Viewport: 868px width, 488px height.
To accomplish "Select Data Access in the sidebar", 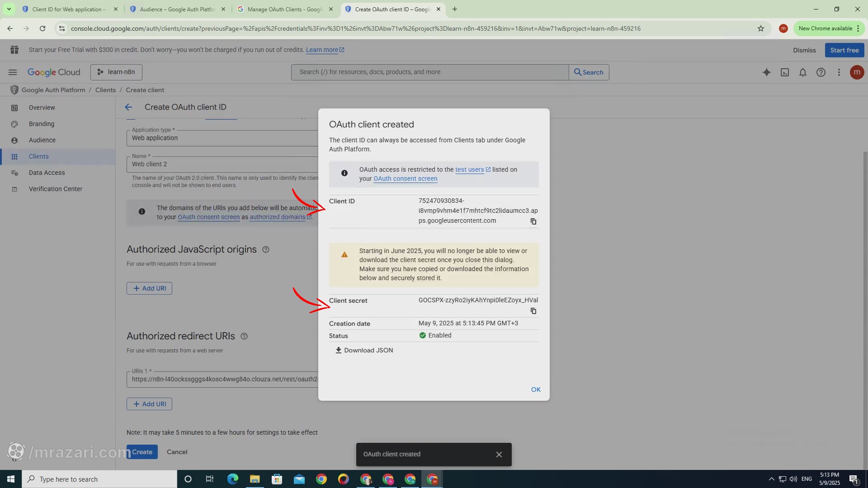I will click(x=47, y=173).
